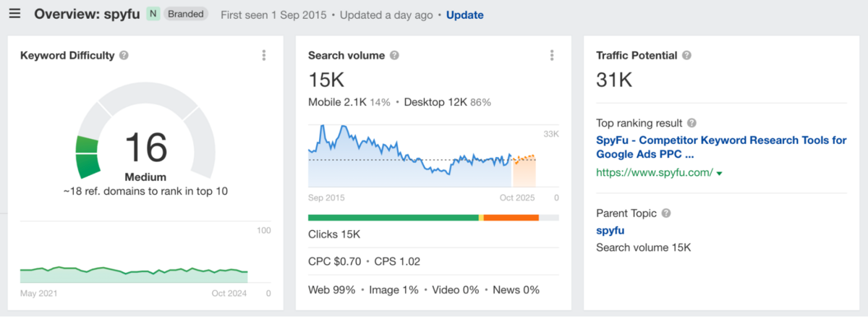Click the Top ranking result help icon
This screenshot has width=868, height=317.
(692, 123)
